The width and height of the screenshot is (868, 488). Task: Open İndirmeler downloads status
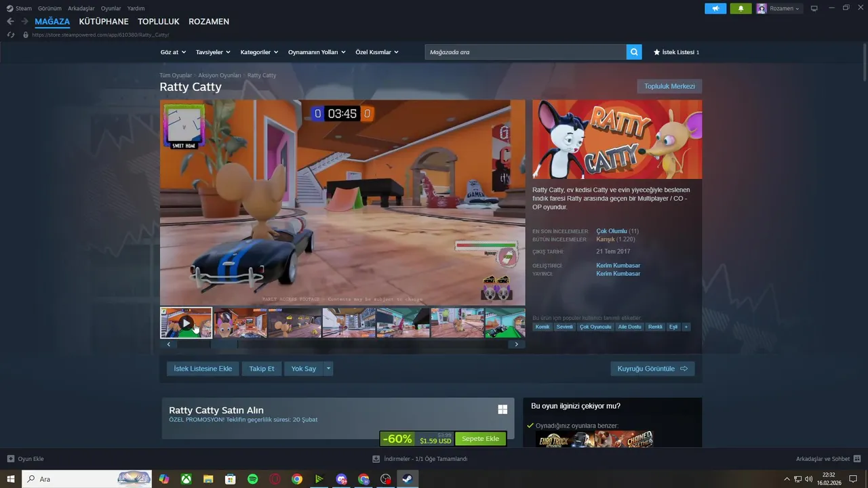coord(420,459)
